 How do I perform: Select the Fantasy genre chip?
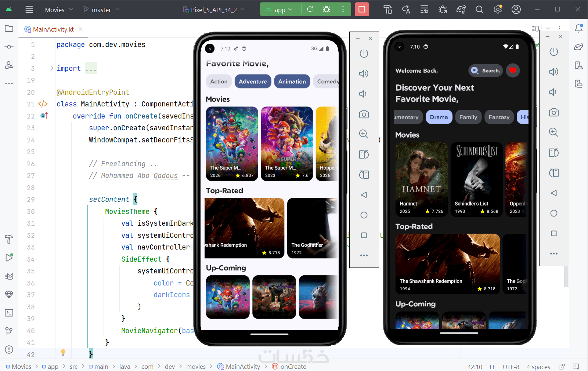tap(499, 117)
